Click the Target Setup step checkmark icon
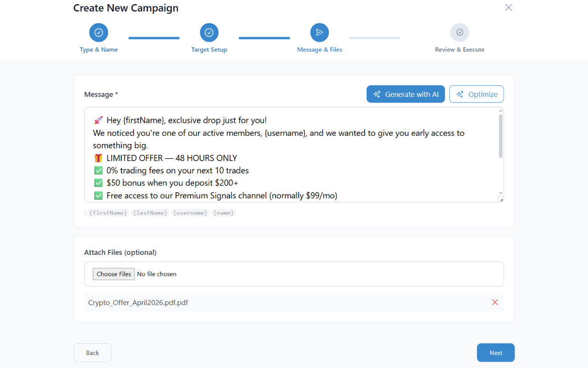This screenshot has width=588, height=368. pos(209,33)
